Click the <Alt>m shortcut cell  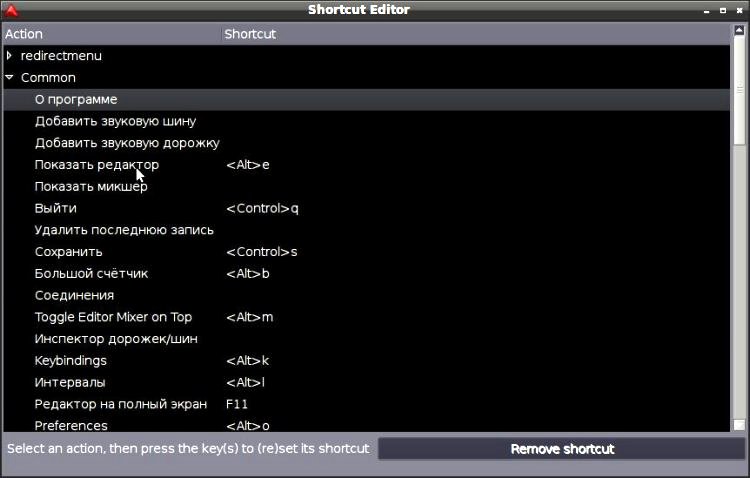click(x=250, y=317)
